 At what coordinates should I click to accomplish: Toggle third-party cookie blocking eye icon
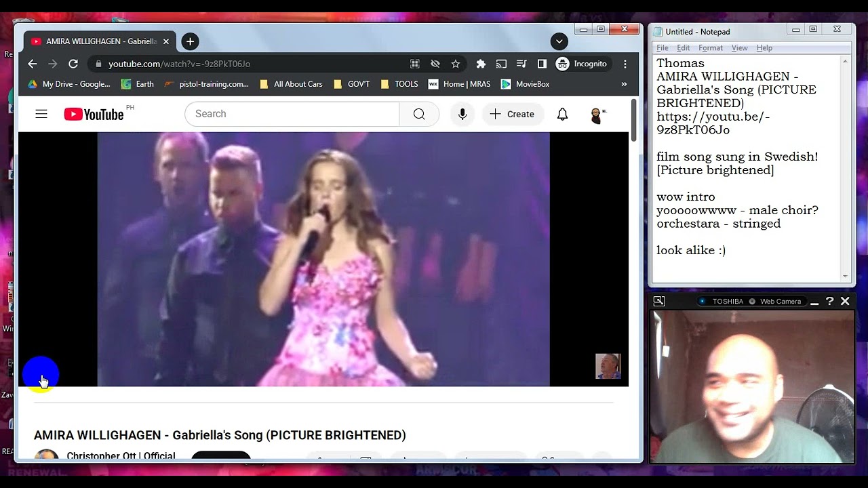(x=435, y=64)
